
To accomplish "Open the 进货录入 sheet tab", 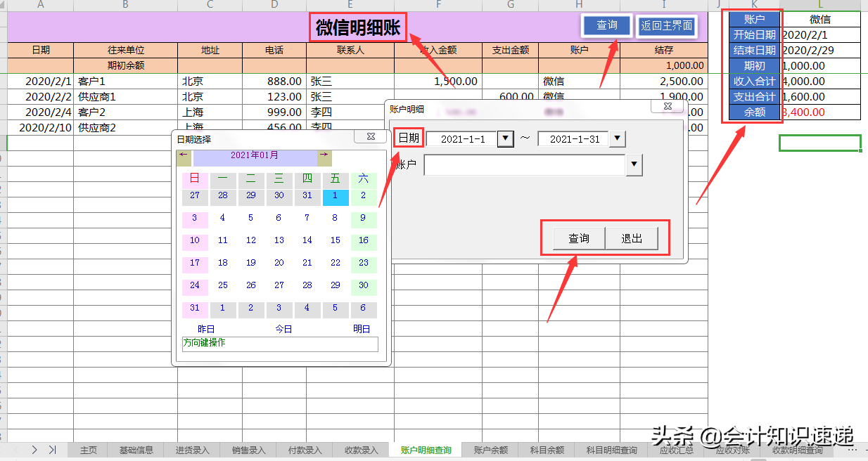I will tap(192, 450).
